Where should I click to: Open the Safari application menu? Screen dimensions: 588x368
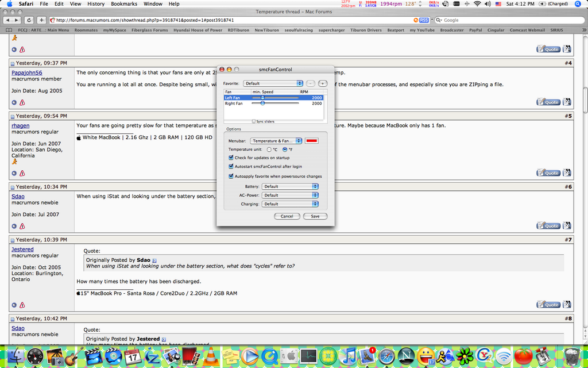(26, 4)
